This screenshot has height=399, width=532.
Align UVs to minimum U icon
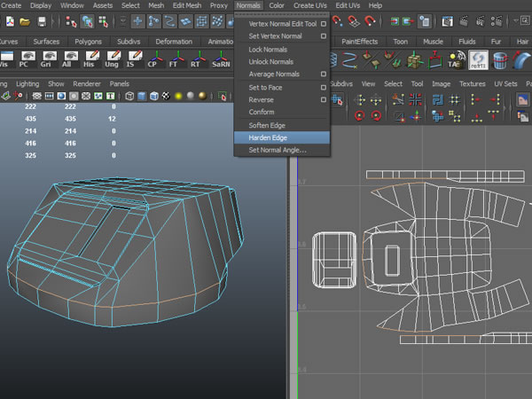[476, 100]
